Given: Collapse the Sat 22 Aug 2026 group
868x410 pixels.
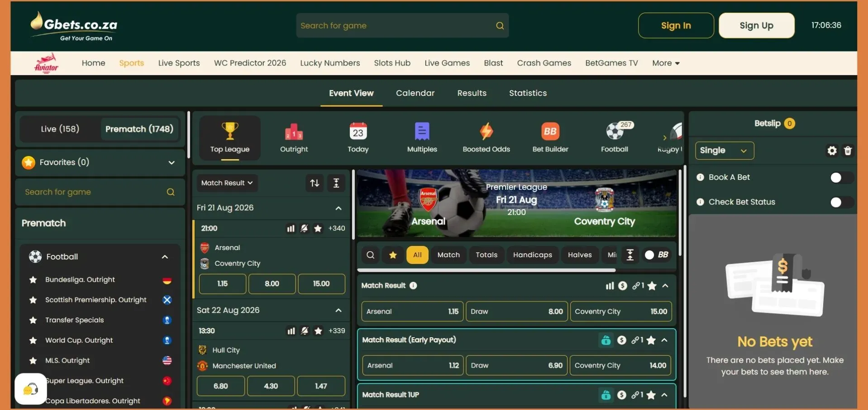Looking at the screenshot, I should coord(338,311).
